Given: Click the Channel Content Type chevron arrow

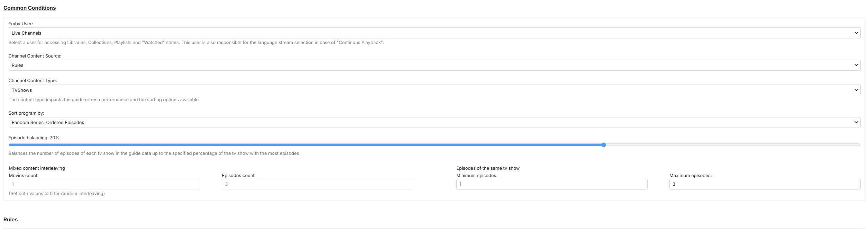Looking at the screenshot, I should pyautogui.click(x=856, y=90).
